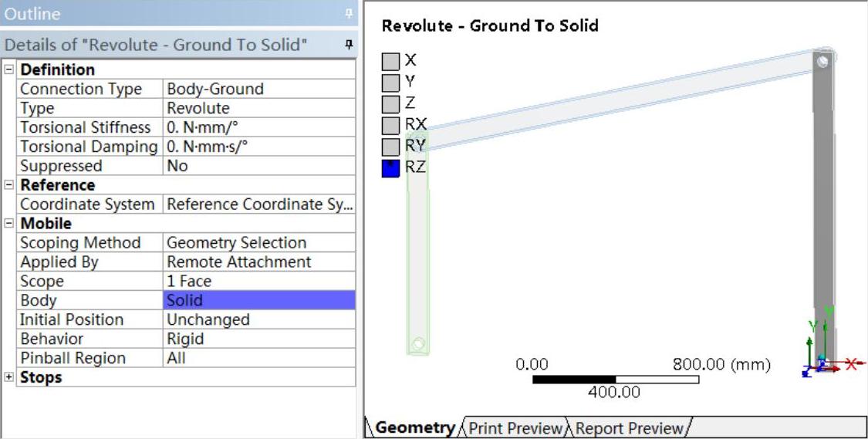Collapse the Definition section
The height and width of the screenshot is (439, 868).
(8, 70)
